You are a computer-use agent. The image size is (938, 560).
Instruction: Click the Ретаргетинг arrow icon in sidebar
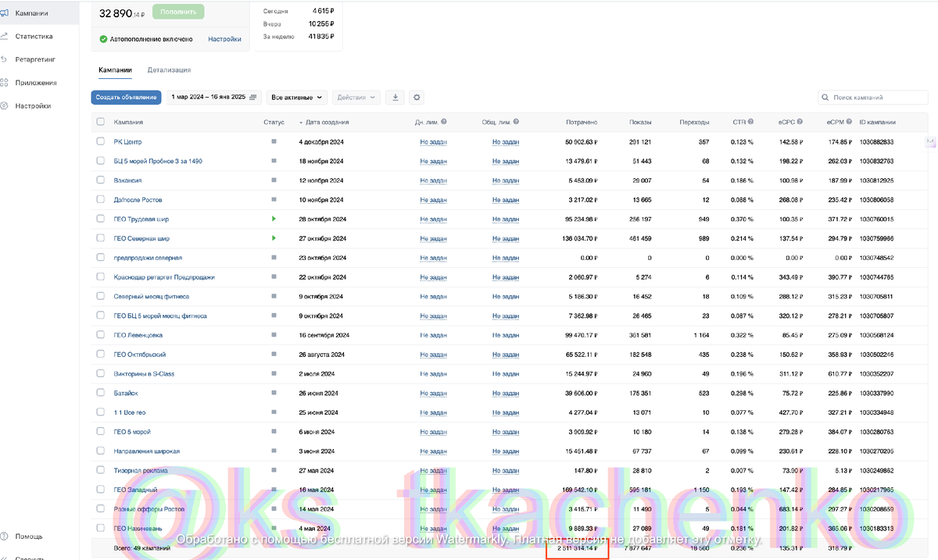tap(4, 59)
